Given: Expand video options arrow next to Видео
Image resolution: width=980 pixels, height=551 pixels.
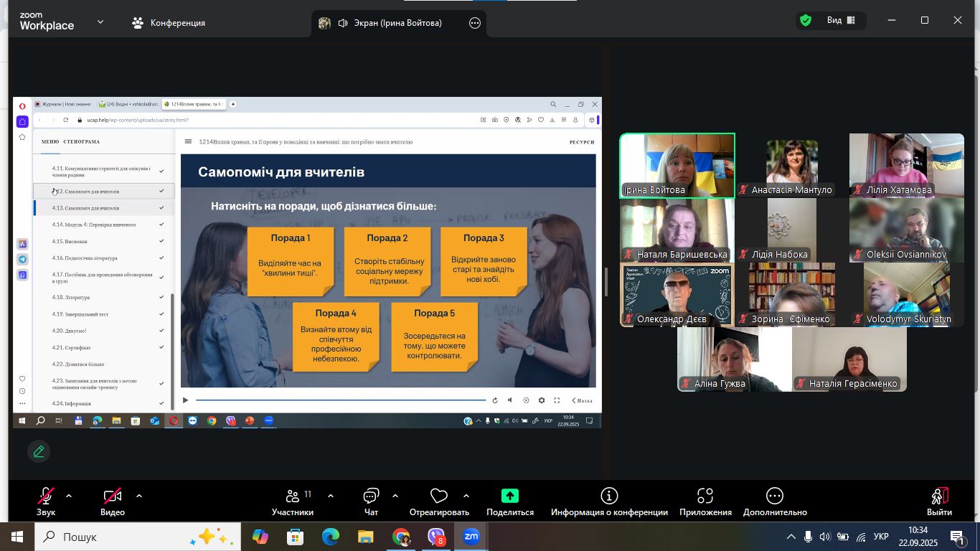Looking at the screenshot, I should coord(139,496).
